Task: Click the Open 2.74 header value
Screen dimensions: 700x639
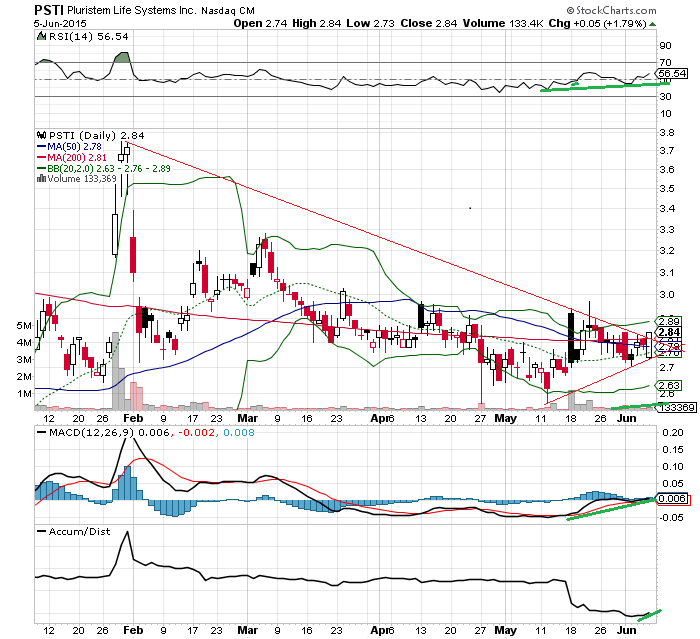Action: click(261, 23)
